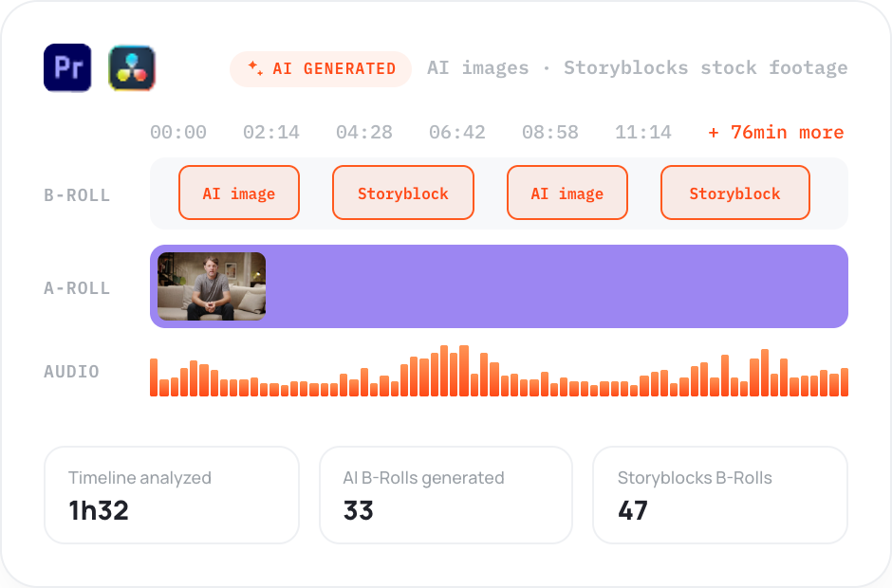
Task: Click the DaVinci Resolve icon
Action: coord(132,67)
